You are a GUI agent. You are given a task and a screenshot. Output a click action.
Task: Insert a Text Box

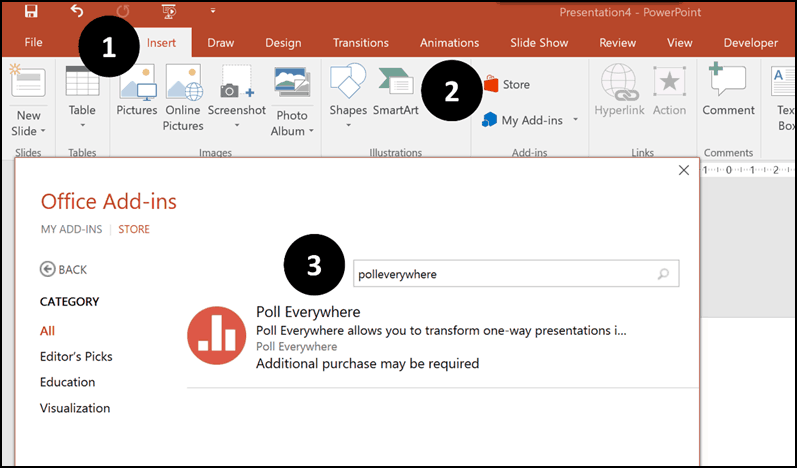pyautogui.click(x=783, y=99)
